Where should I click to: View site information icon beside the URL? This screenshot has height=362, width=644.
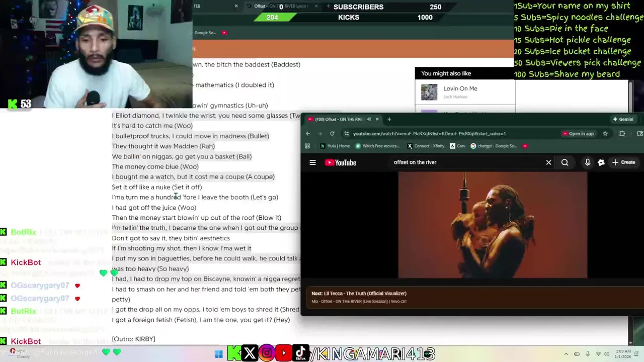(346, 134)
